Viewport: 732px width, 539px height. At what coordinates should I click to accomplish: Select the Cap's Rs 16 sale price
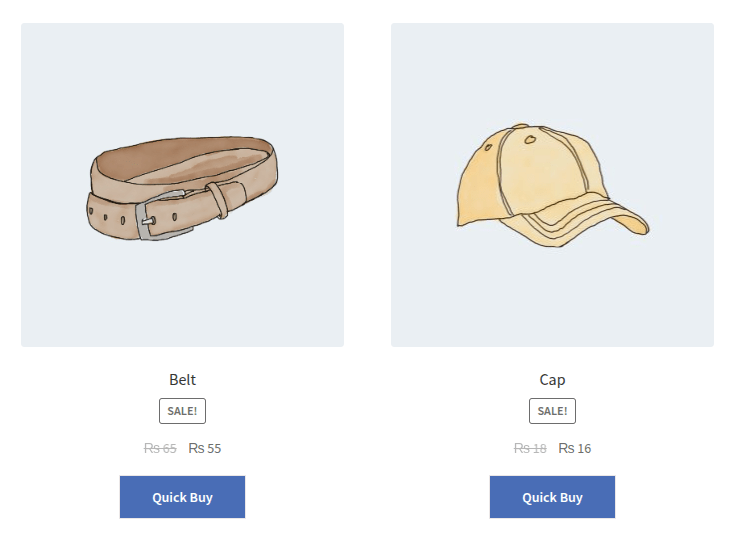tap(575, 449)
